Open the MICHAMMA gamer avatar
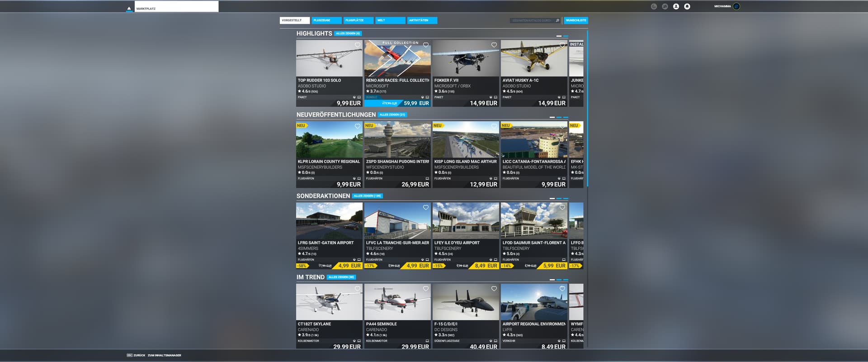868x362 pixels. point(736,6)
